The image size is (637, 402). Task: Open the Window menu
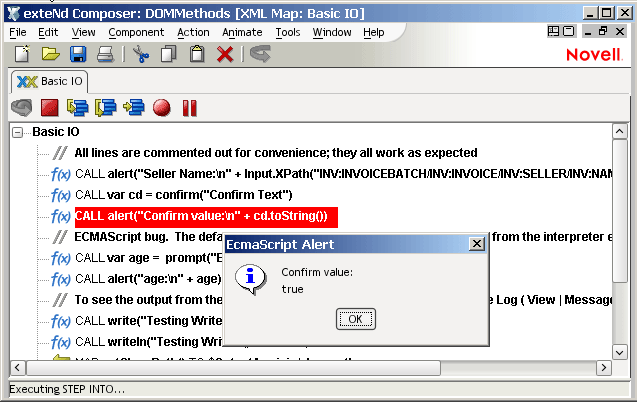click(332, 32)
